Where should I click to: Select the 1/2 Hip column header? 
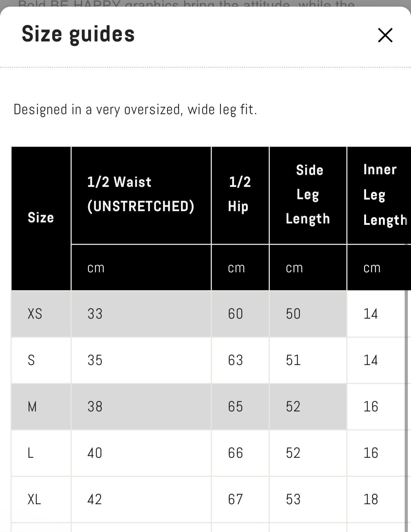[x=240, y=194]
